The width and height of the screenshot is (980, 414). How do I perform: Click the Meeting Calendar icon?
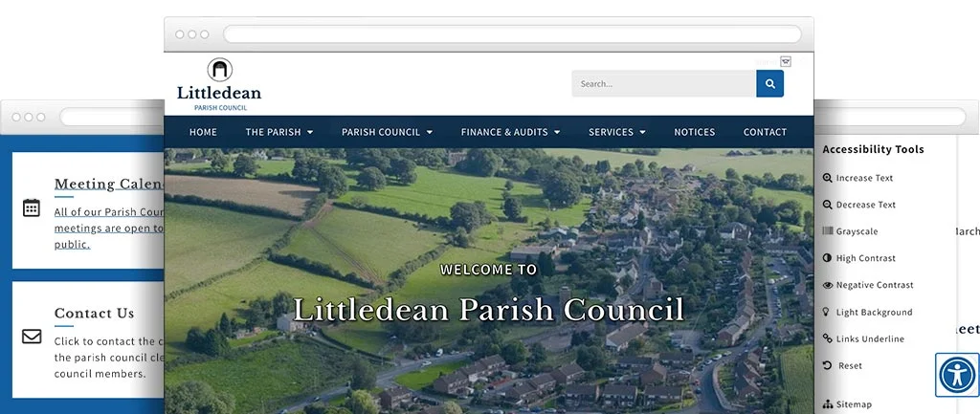point(32,207)
